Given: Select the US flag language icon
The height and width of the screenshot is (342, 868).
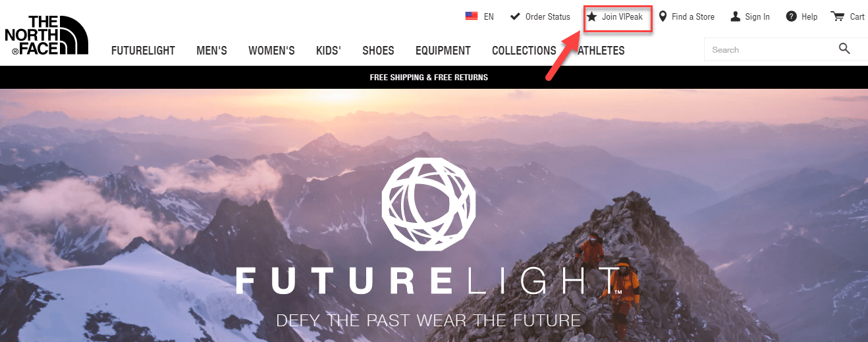Looking at the screenshot, I should (x=472, y=16).
